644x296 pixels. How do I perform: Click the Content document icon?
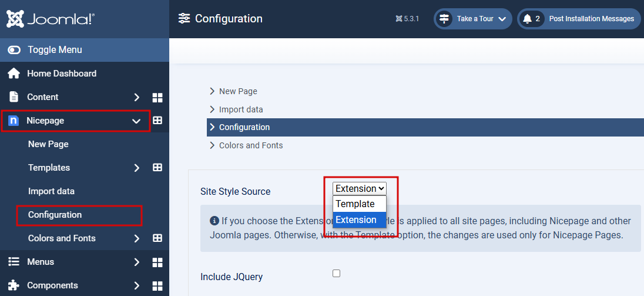[x=14, y=97]
